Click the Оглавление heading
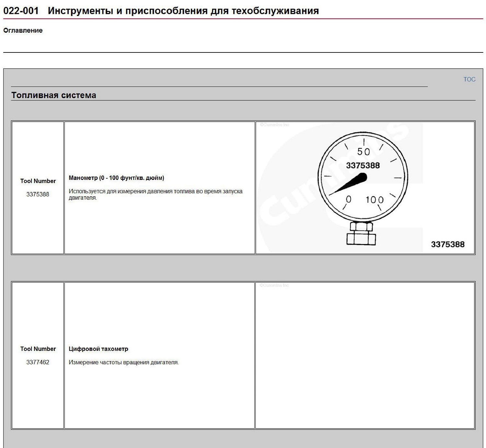The height and width of the screenshot is (448, 486). [x=23, y=30]
